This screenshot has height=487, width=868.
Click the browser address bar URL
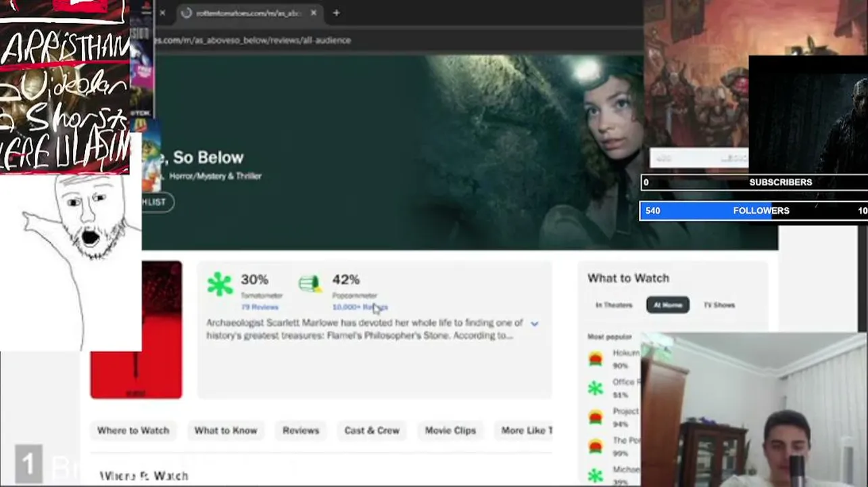(x=252, y=40)
